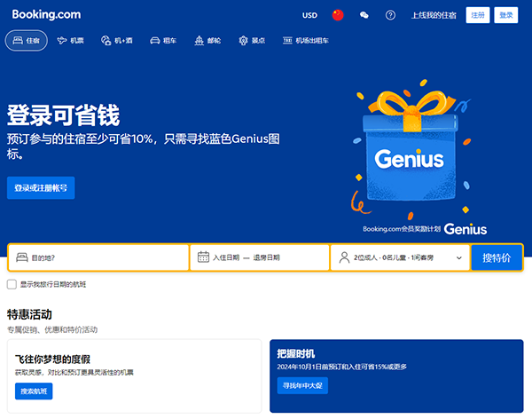532x419 pixels.
Task: Open the 入住日期 check-in date picker
Action: tap(226, 257)
